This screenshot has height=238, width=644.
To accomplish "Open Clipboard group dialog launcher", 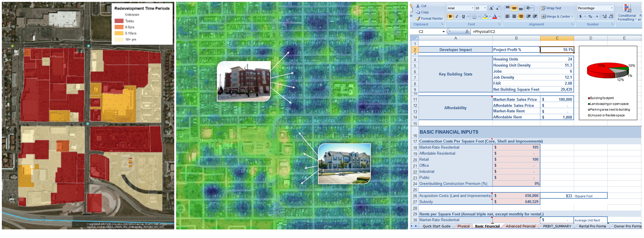I will tap(442, 24).
